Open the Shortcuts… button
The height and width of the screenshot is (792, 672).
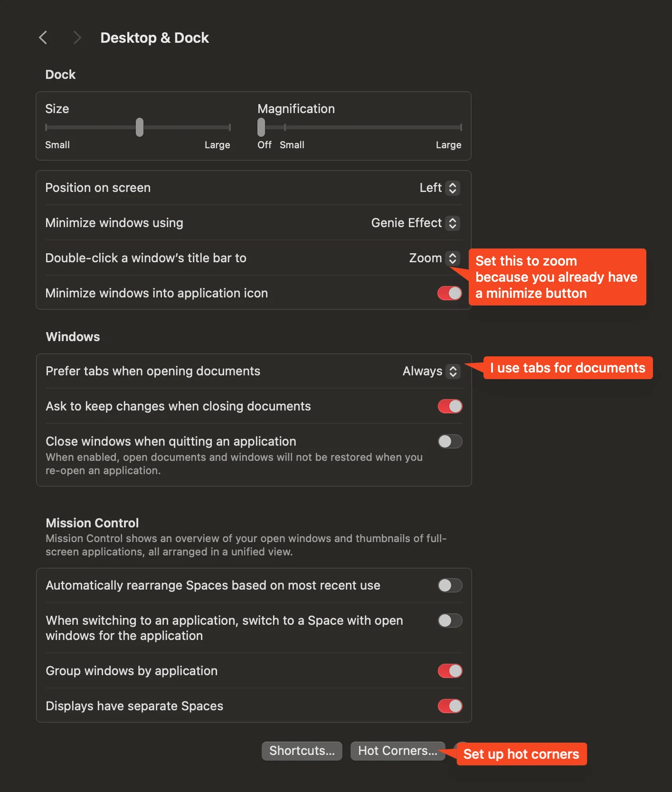tap(302, 751)
